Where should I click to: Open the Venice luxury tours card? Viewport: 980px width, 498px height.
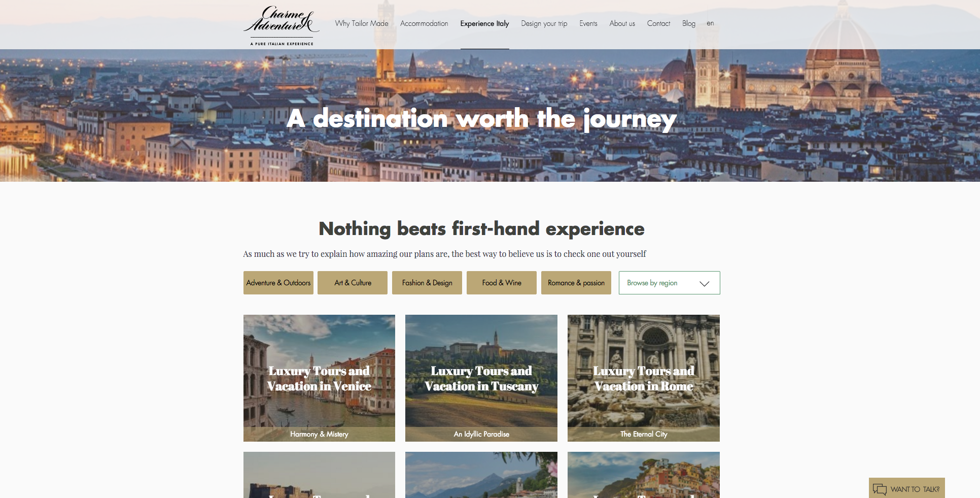pyautogui.click(x=319, y=378)
